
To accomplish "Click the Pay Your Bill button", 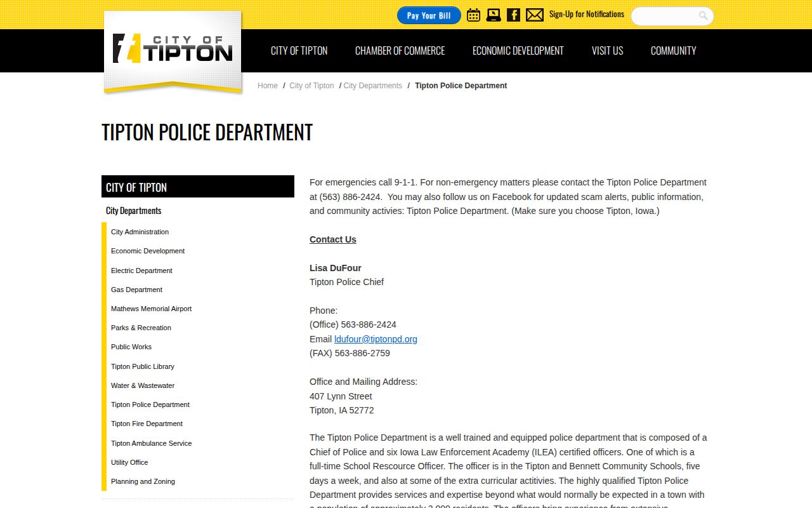I will (429, 15).
